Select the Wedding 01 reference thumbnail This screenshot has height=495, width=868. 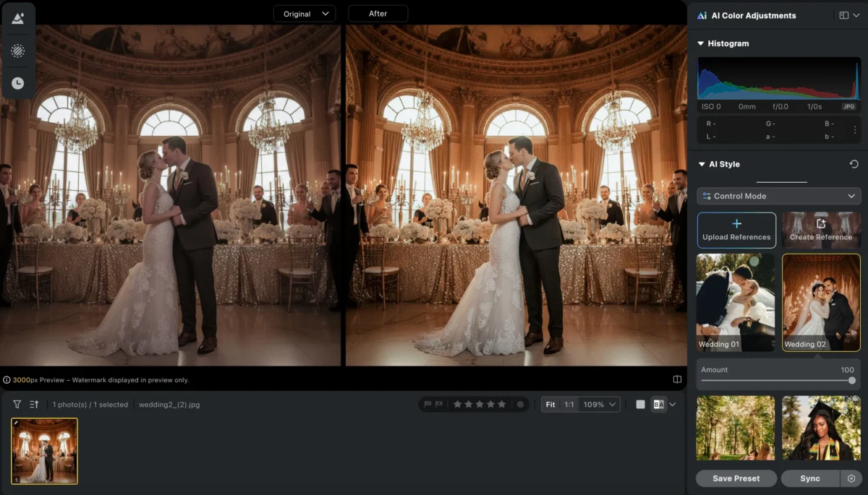coord(735,301)
